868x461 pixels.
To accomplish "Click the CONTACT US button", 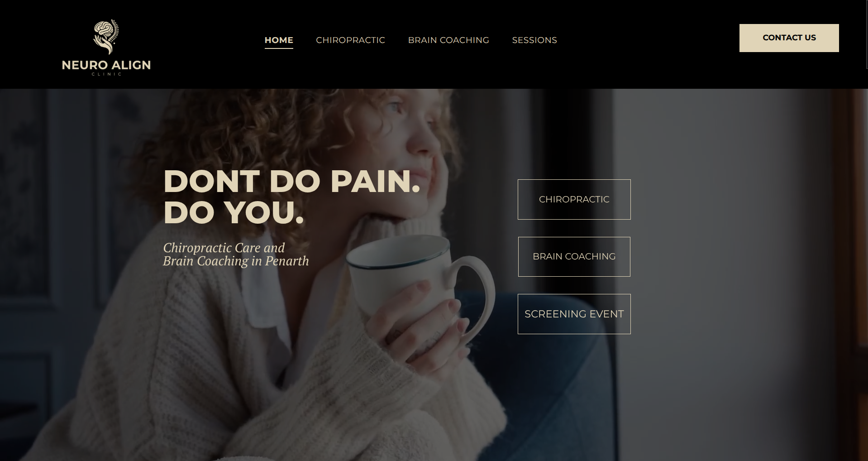I will 789,38.
